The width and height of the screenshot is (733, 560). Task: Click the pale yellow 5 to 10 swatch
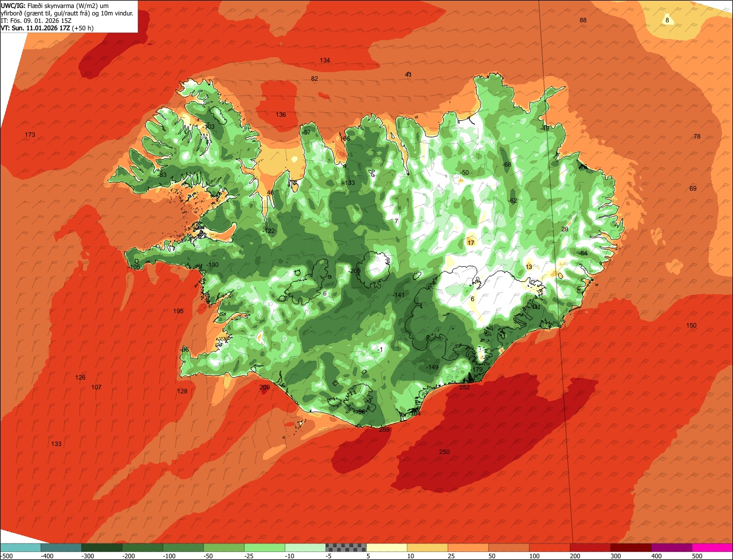pyautogui.click(x=387, y=548)
